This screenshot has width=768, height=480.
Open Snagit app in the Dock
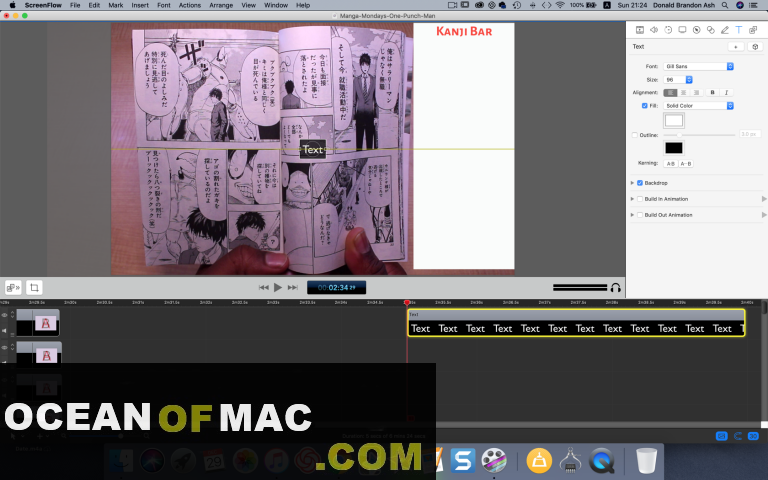tap(463, 460)
